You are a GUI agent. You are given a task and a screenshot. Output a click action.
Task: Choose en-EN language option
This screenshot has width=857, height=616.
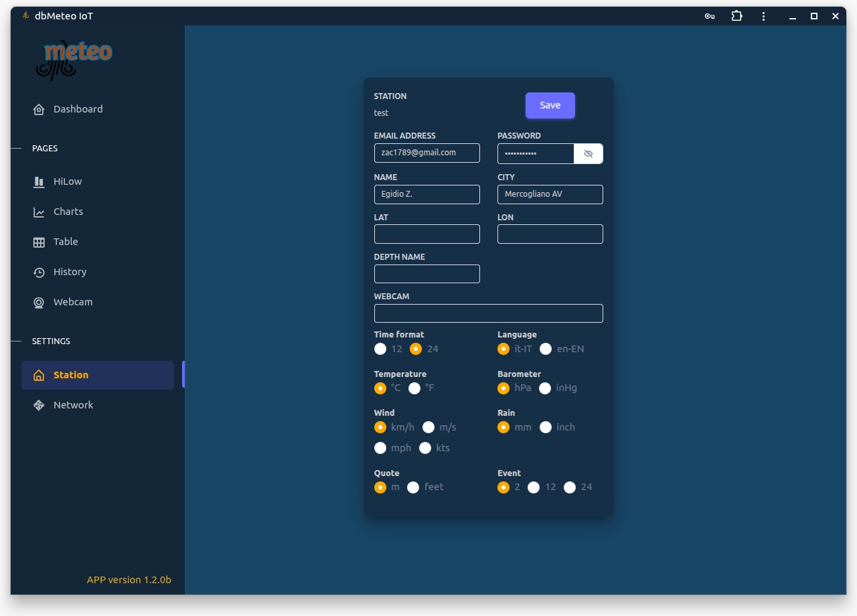(x=546, y=349)
